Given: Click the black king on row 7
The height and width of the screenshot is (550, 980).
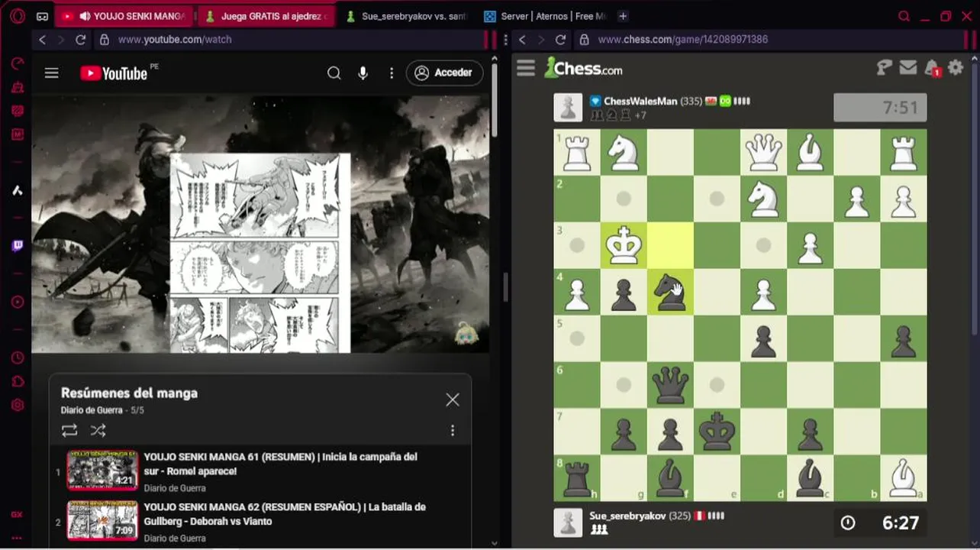Looking at the screenshot, I should tap(717, 432).
